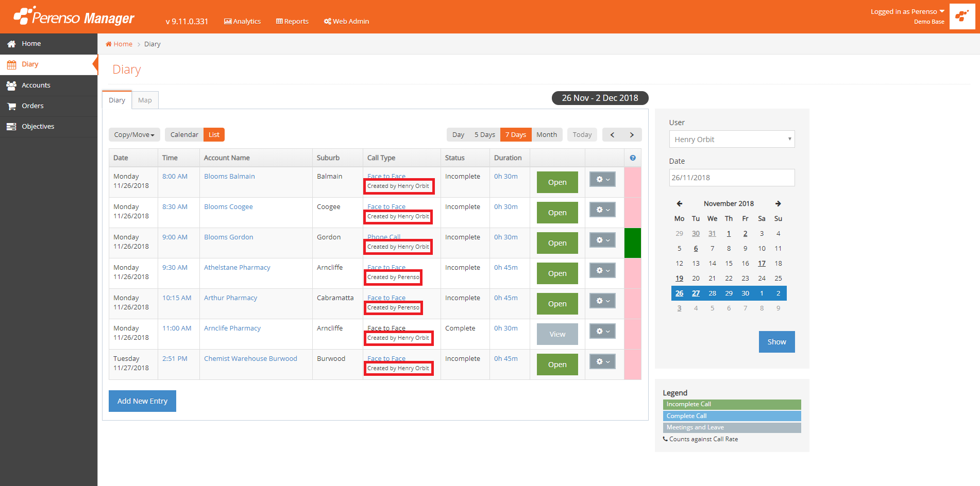The width and height of the screenshot is (980, 486).
Task: Click the 26 Nov - 2 Dec 2018 date badge
Action: pyautogui.click(x=600, y=98)
